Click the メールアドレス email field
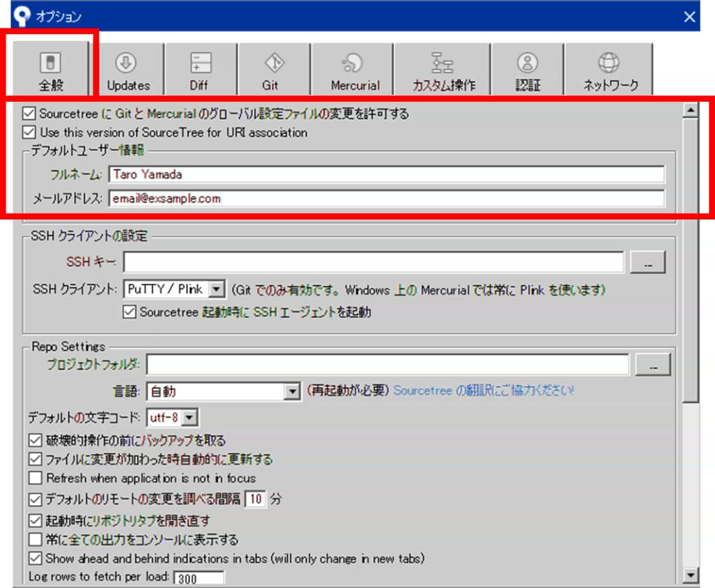The width and height of the screenshot is (715, 588). click(386, 199)
